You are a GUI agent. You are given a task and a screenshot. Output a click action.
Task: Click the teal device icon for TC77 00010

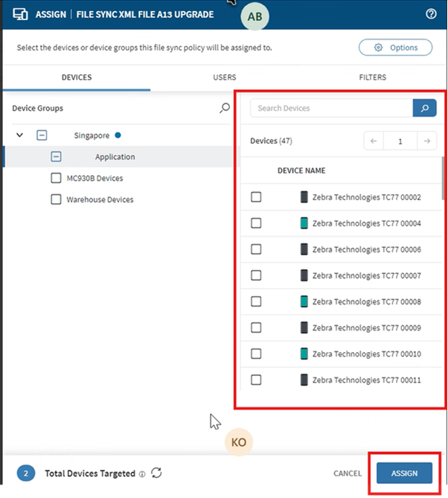coord(304,354)
